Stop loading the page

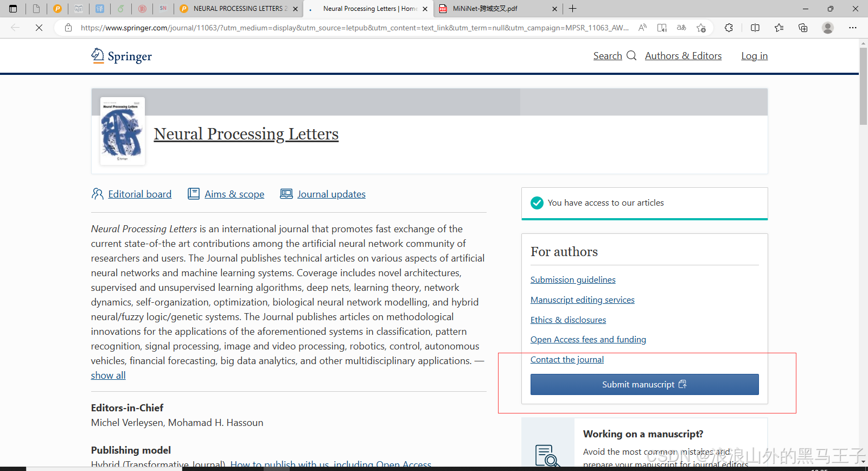click(x=39, y=28)
